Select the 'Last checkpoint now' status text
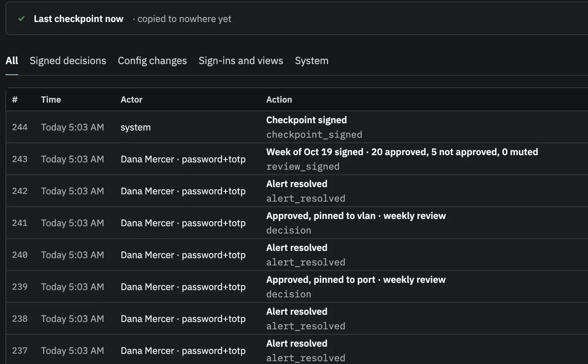The image size is (588, 364). click(x=78, y=19)
